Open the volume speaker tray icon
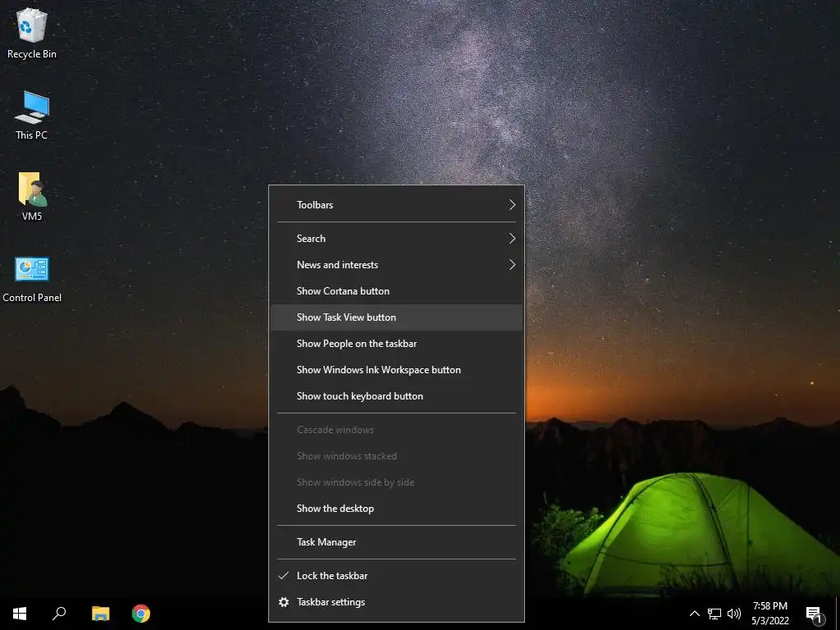Screen dimensions: 840x630 pos(734,614)
